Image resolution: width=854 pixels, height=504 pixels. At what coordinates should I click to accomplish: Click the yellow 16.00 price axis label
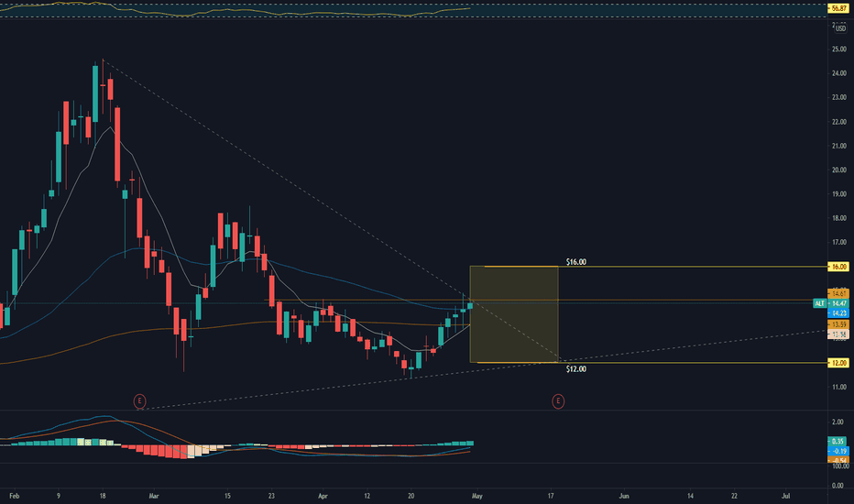point(838,267)
